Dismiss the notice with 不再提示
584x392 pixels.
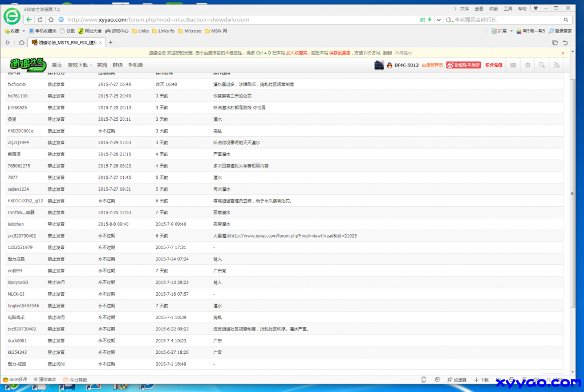(403, 52)
